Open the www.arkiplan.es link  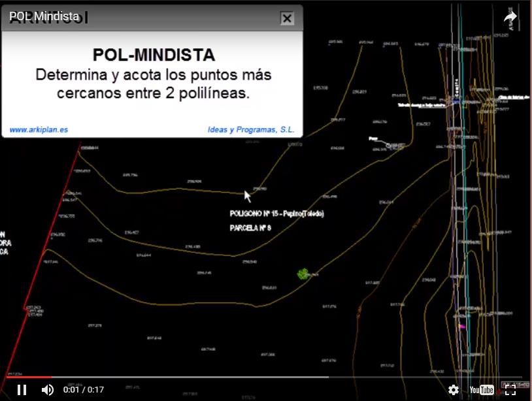pyautogui.click(x=39, y=130)
